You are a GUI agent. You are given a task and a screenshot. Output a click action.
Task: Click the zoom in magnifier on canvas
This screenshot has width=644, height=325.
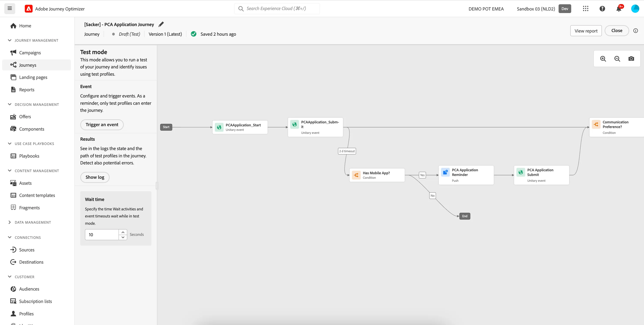pos(603,59)
